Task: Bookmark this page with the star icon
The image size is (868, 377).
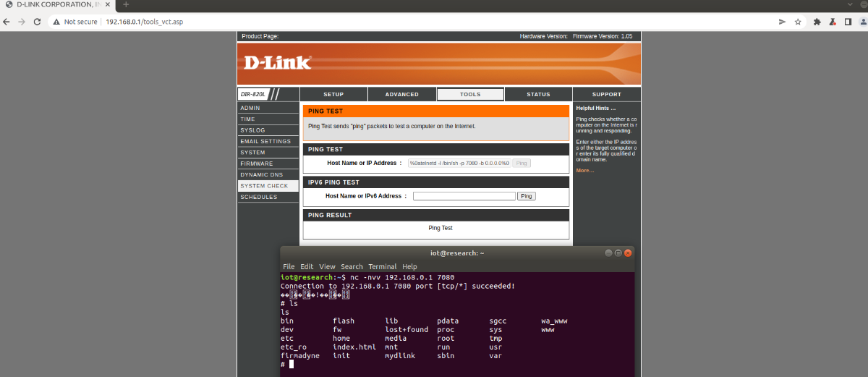Action: [x=798, y=22]
